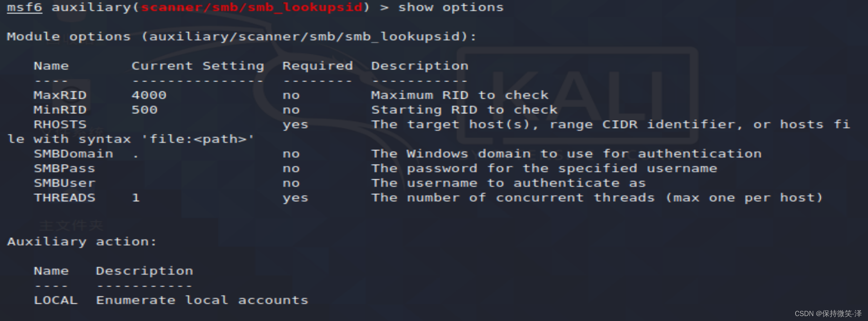
Task: Click the msf6 prompt text
Action: pyautogui.click(x=24, y=8)
